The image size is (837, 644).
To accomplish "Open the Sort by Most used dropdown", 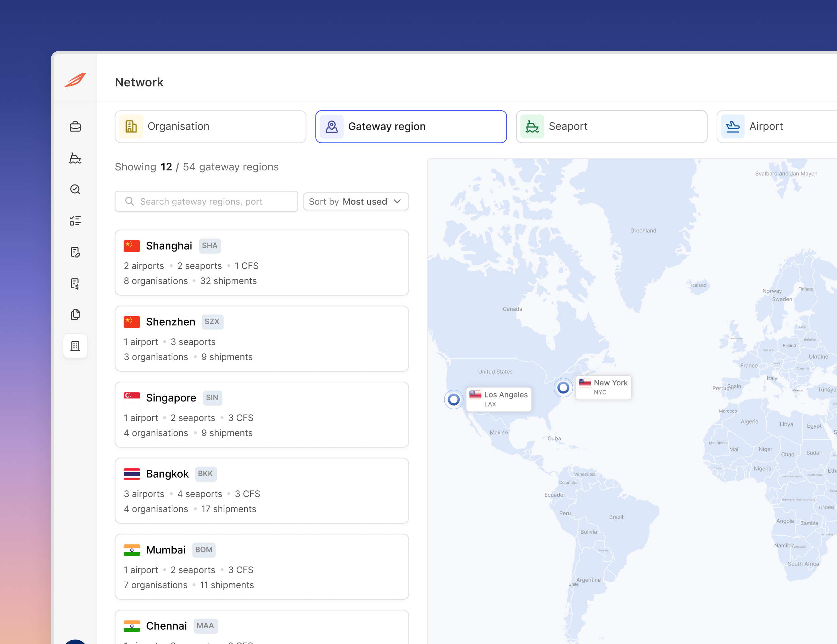I will coord(356,201).
